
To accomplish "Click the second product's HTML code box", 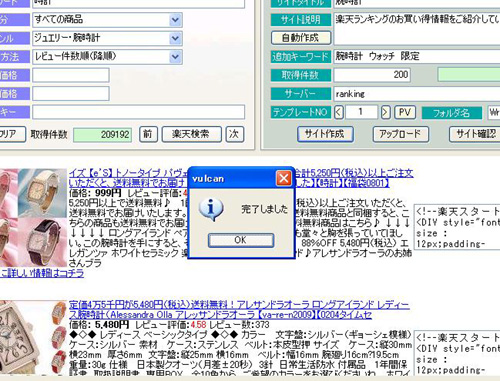I will coord(457,353).
